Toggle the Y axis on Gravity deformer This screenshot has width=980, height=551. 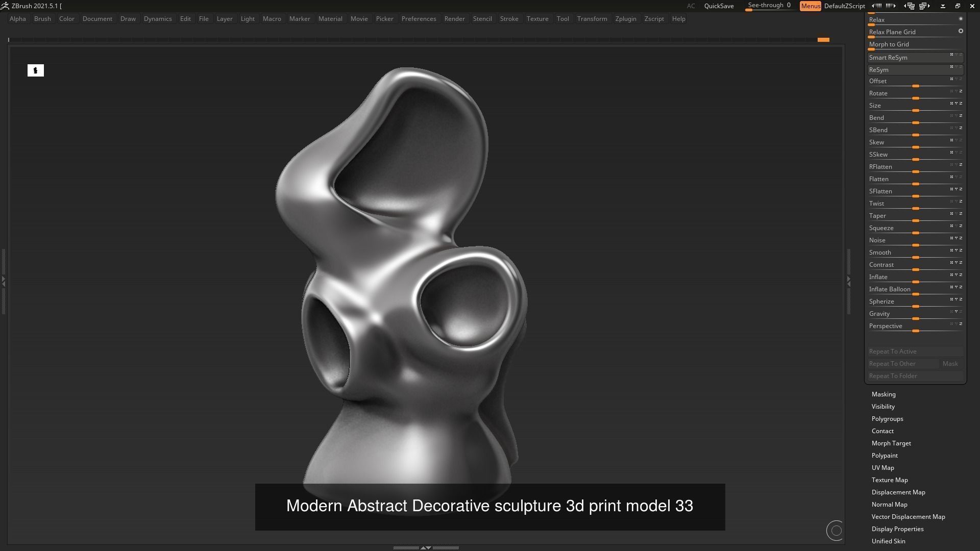(x=956, y=312)
